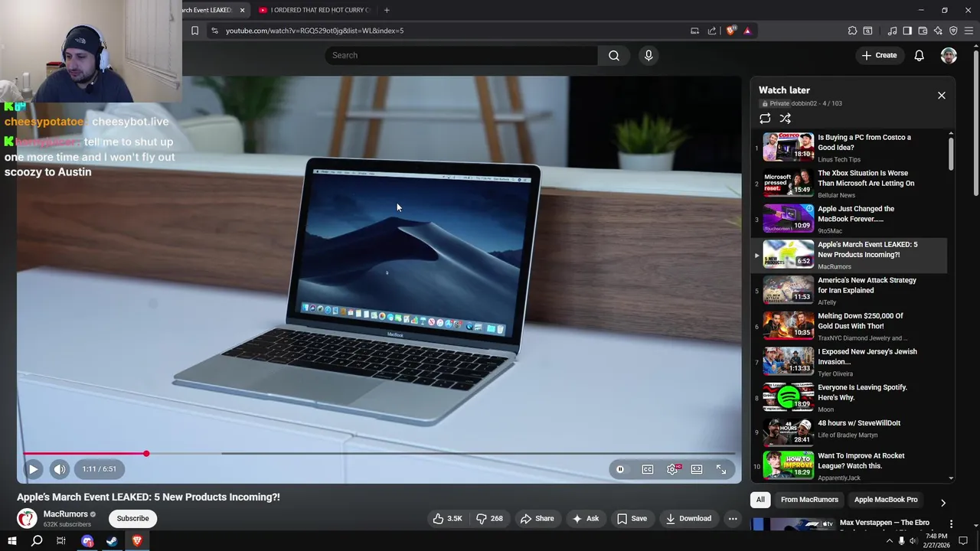
Task: Open the player settings gear
Action: click(x=672, y=469)
